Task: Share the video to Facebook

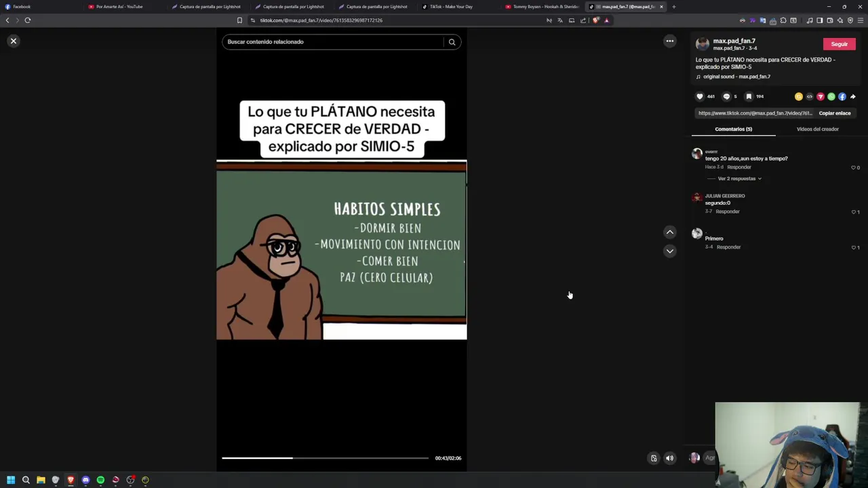Action: (x=842, y=97)
